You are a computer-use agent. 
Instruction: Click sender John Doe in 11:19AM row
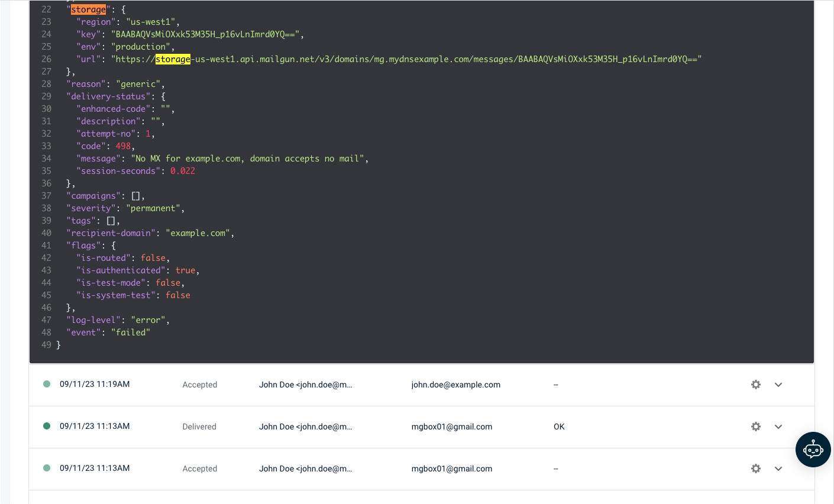305,385
